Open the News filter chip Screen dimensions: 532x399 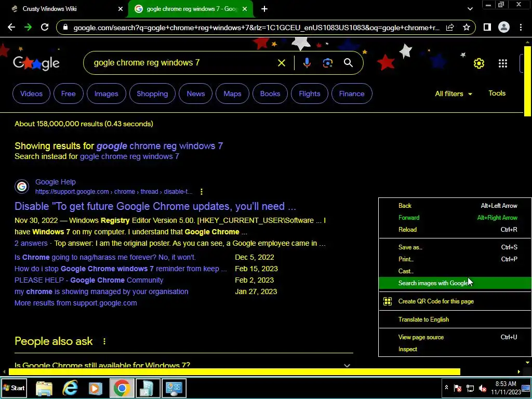(196, 94)
